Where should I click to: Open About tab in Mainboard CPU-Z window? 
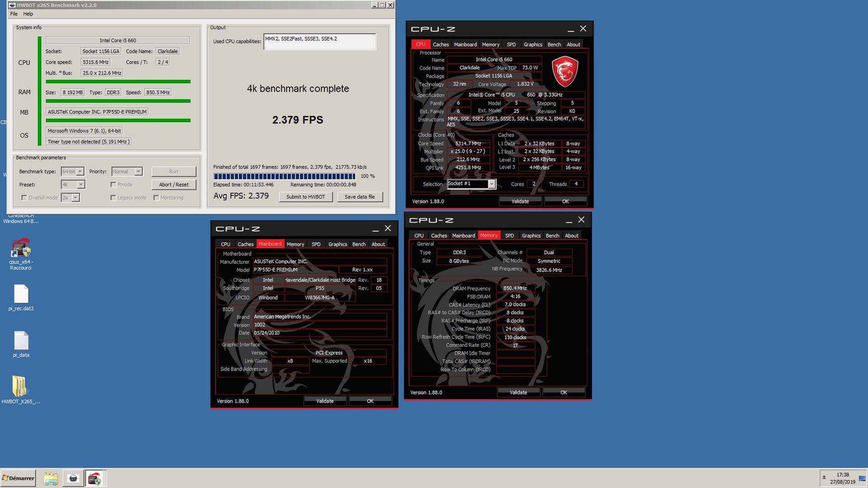(x=378, y=244)
